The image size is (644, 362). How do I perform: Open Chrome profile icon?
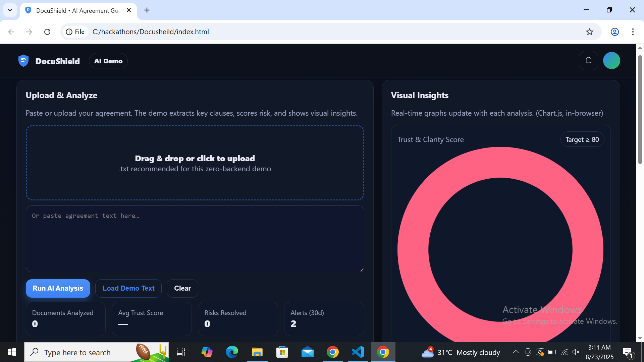(x=614, y=32)
